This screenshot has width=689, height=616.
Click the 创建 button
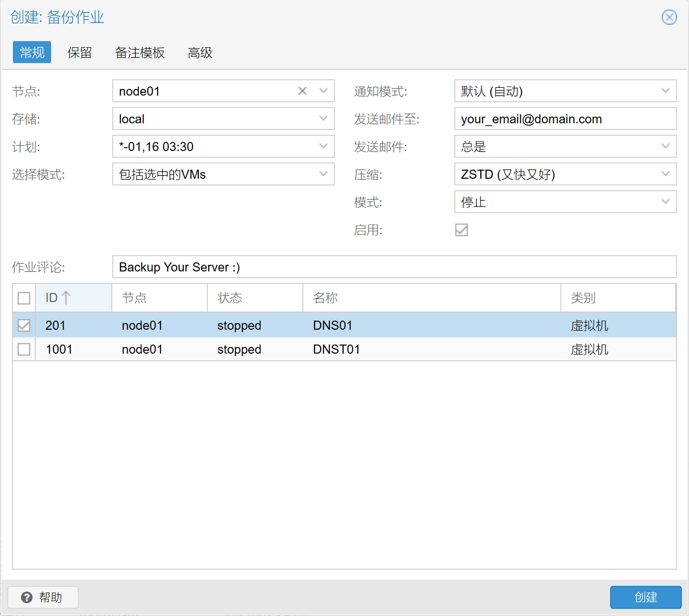coord(646,597)
